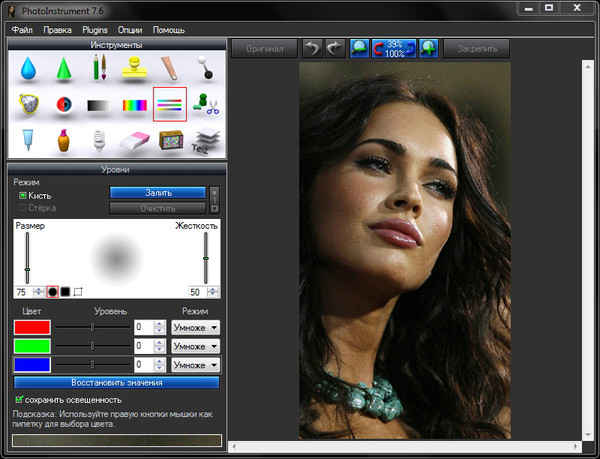The image size is (600, 459).
Task: Click the Залить fill button
Action: [158, 192]
